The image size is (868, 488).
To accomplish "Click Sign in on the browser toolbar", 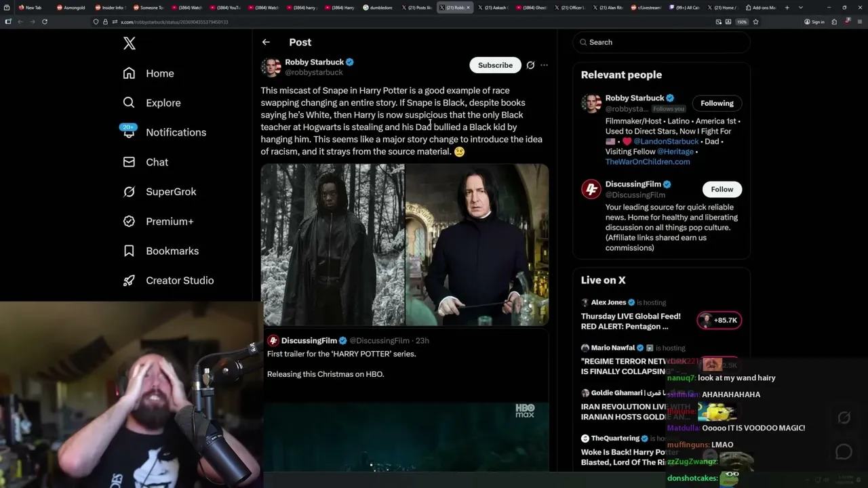I will 814,22.
